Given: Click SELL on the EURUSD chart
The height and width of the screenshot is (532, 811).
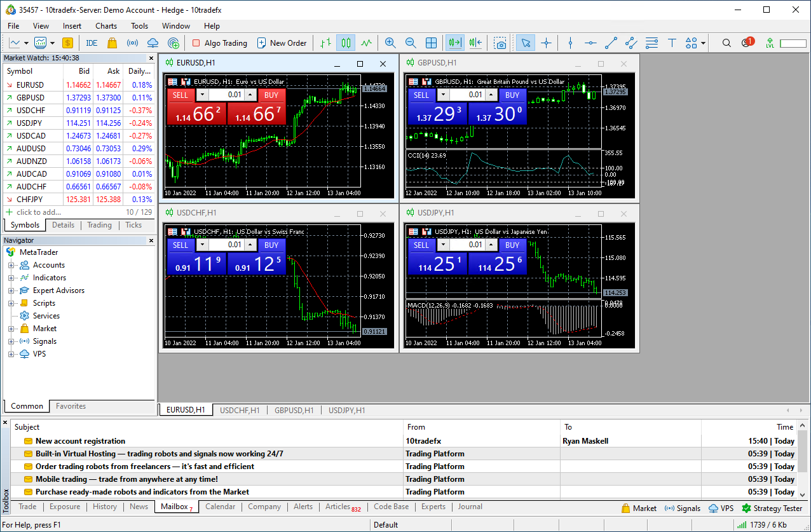Looking at the screenshot, I should pyautogui.click(x=181, y=95).
